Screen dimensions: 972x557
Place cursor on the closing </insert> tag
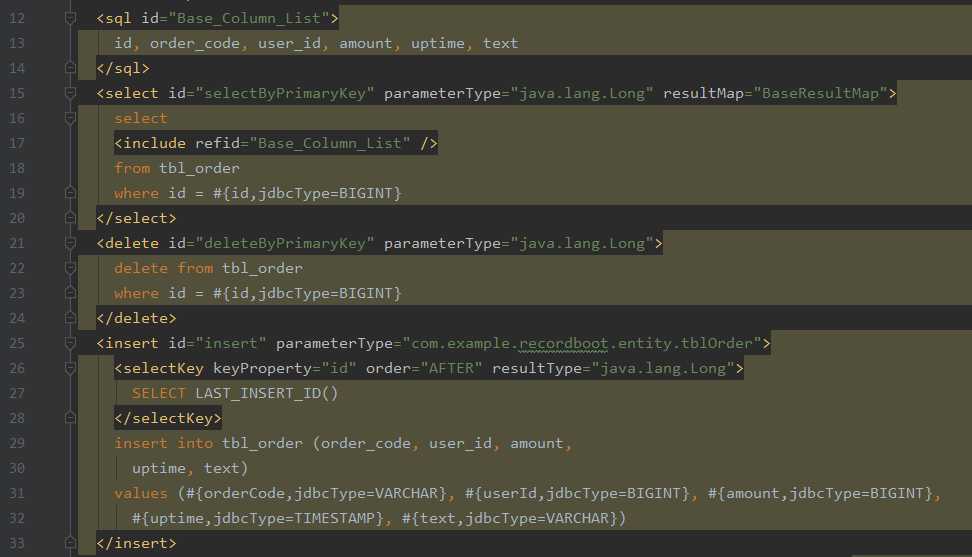tap(136, 543)
